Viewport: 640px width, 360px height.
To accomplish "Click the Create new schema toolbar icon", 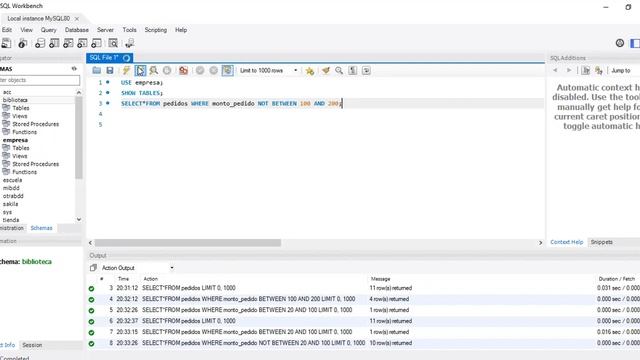I will [x=40, y=43].
